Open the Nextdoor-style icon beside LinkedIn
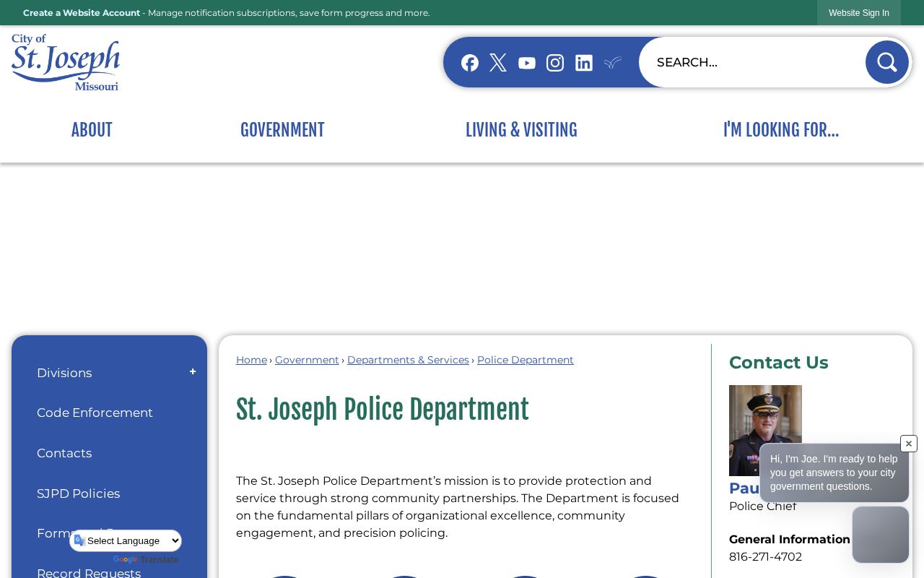924x578 pixels. [x=613, y=63]
